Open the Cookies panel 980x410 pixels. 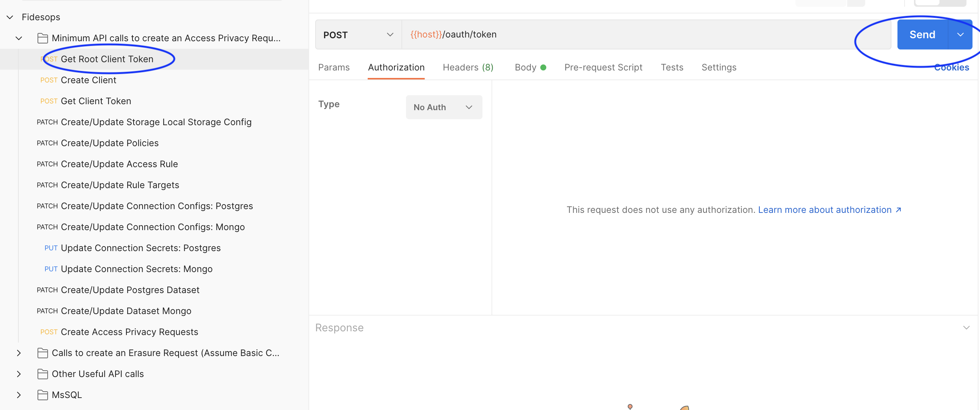coord(951,67)
